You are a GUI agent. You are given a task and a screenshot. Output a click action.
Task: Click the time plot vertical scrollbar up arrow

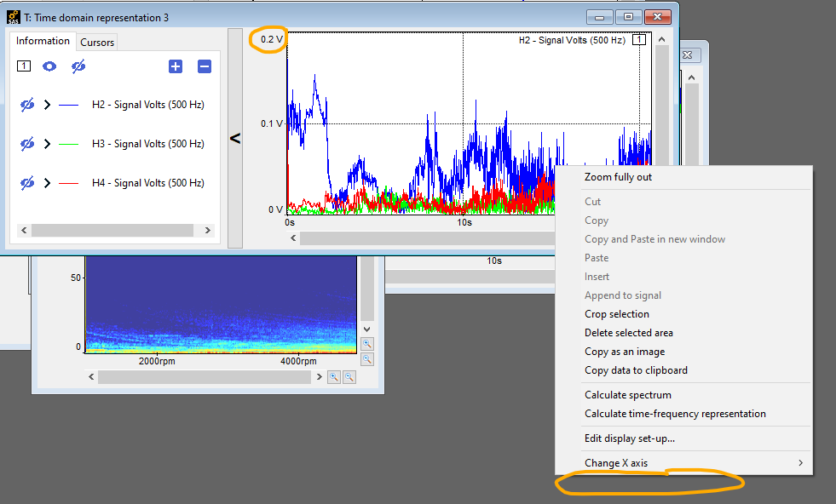click(x=661, y=39)
